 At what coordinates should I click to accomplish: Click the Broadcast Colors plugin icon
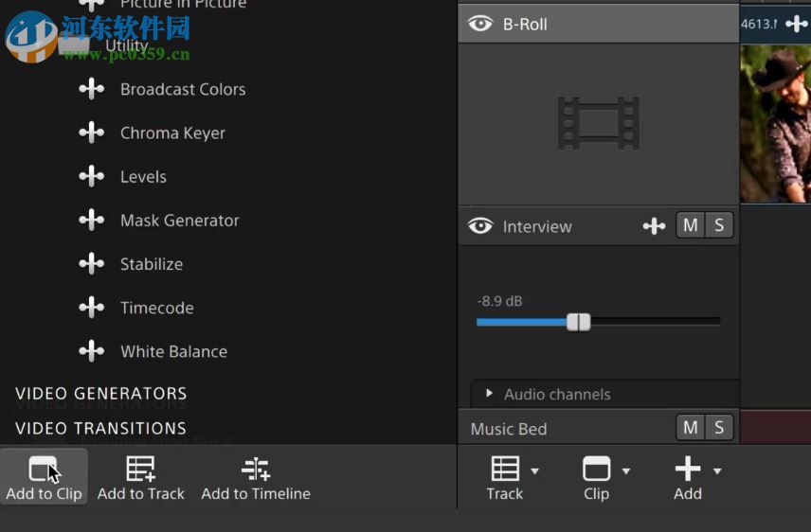coord(92,89)
